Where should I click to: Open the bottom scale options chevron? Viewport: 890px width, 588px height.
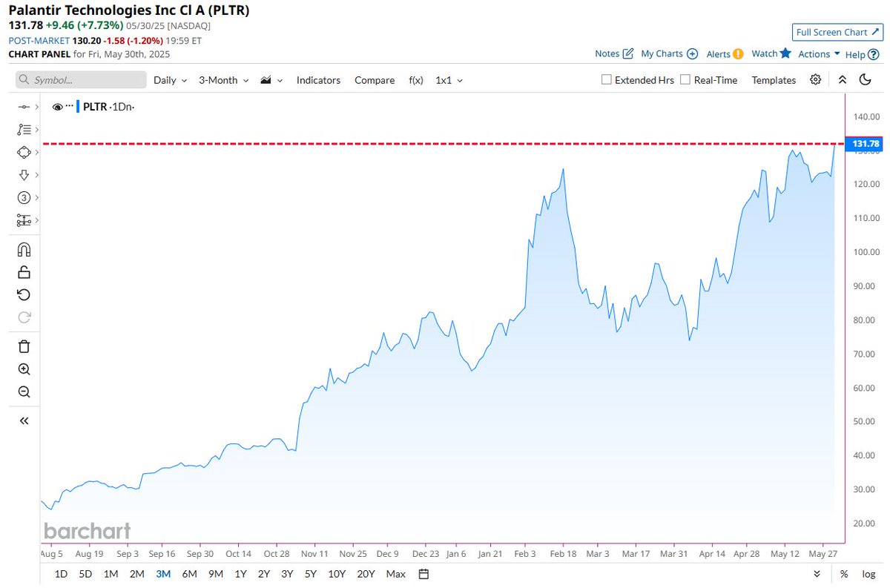(x=817, y=574)
